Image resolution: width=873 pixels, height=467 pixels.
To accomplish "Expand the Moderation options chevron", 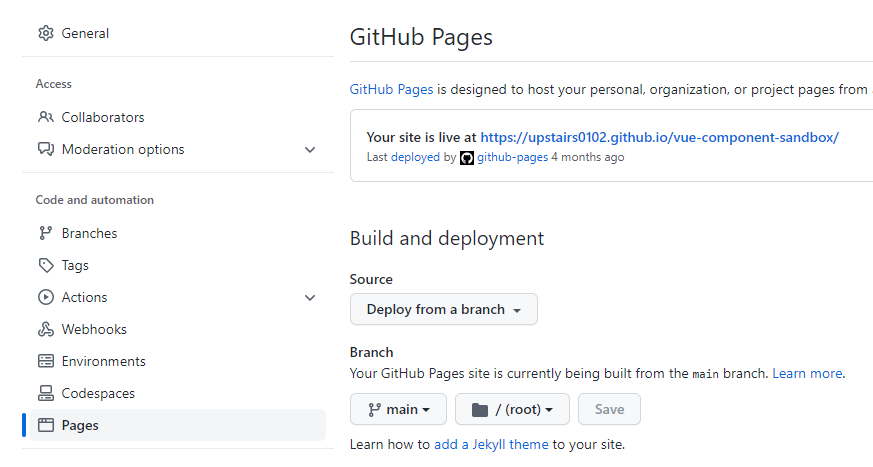I will [310, 150].
